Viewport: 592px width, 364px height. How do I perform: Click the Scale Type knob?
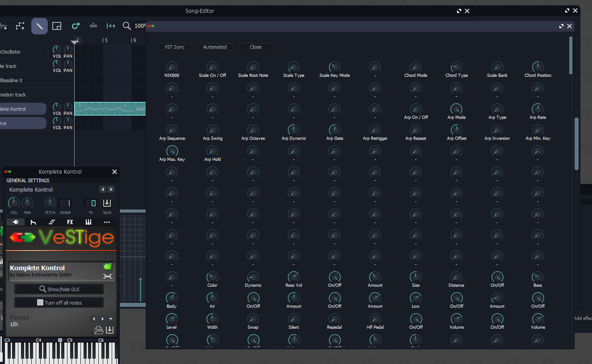[x=294, y=67]
